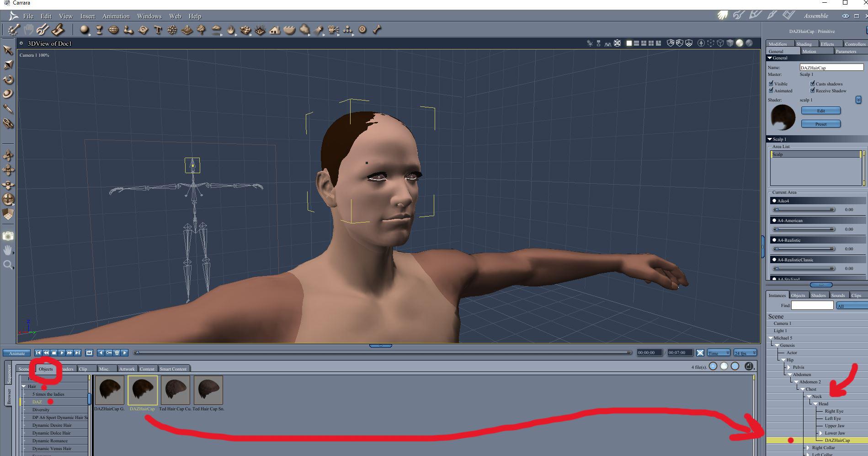Select textured sphere display mode
Viewport: 868px width, 456px height.
click(749, 43)
